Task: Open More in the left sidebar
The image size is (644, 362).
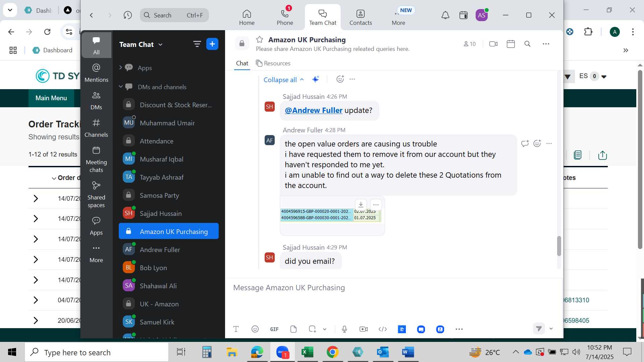Action: (x=96, y=253)
